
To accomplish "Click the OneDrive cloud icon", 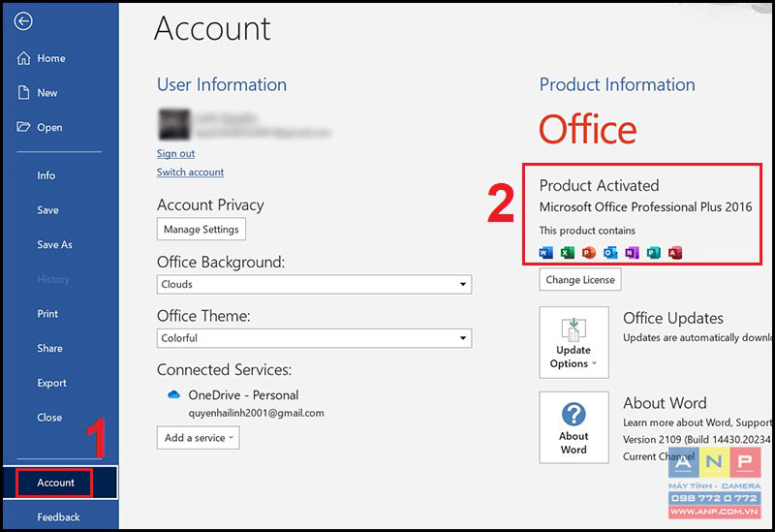I will tap(173, 394).
